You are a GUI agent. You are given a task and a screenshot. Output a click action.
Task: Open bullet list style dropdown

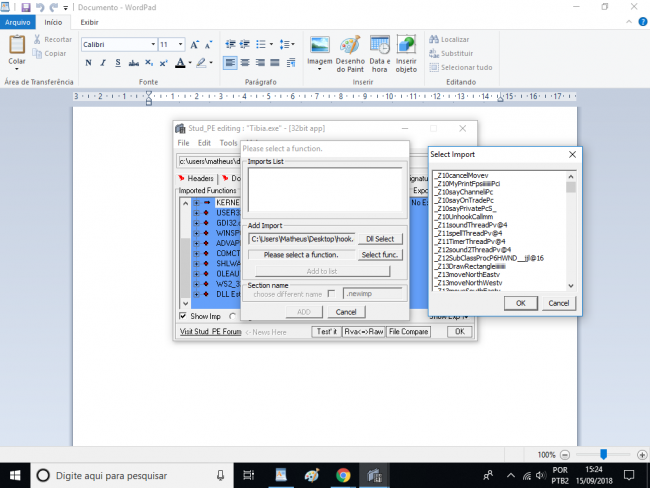[x=271, y=44]
